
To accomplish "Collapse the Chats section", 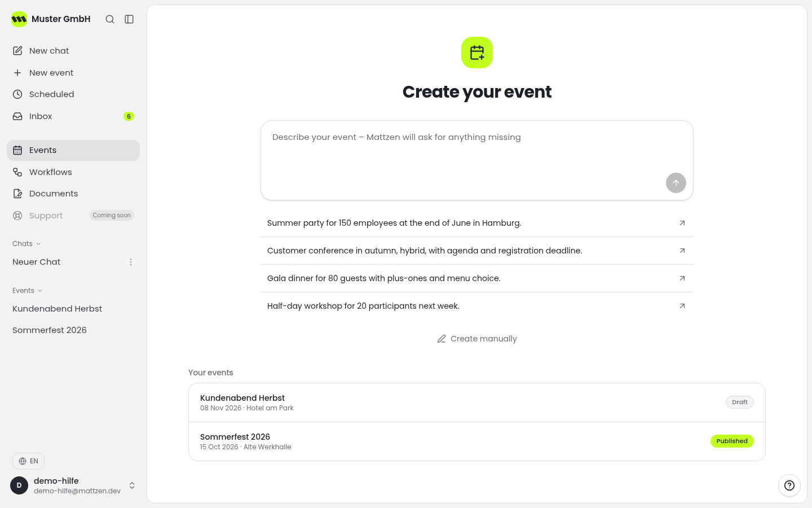I will coord(27,244).
